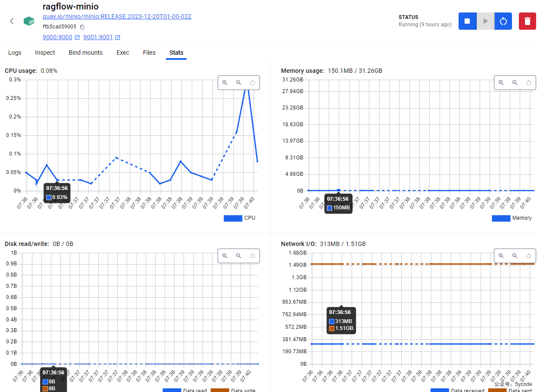Reset zoom on the Memory usage chart
This screenshot has height=392, width=537.
click(529, 83)
